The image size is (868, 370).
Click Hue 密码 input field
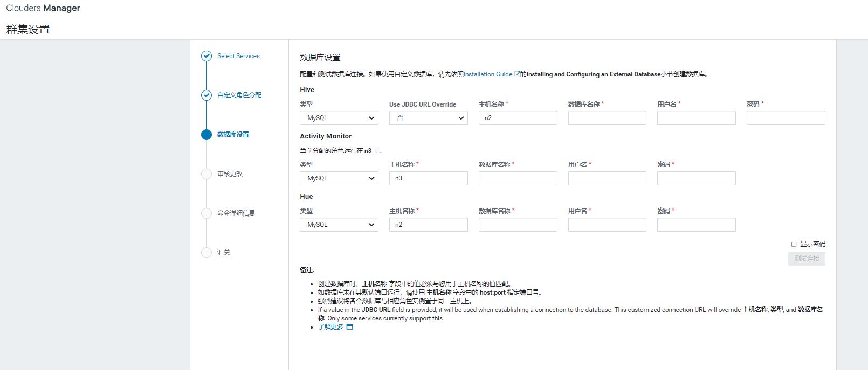pyautogui.click(x=697, y=225)
